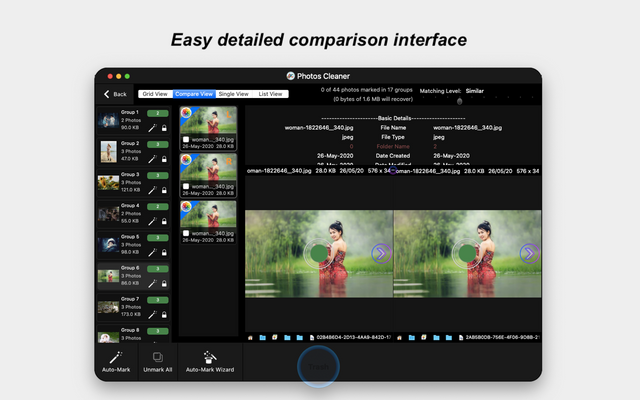This screenshot has height=400, width=640.
Task: Click Group 1 green count badge
Action: tap(158, 113)
